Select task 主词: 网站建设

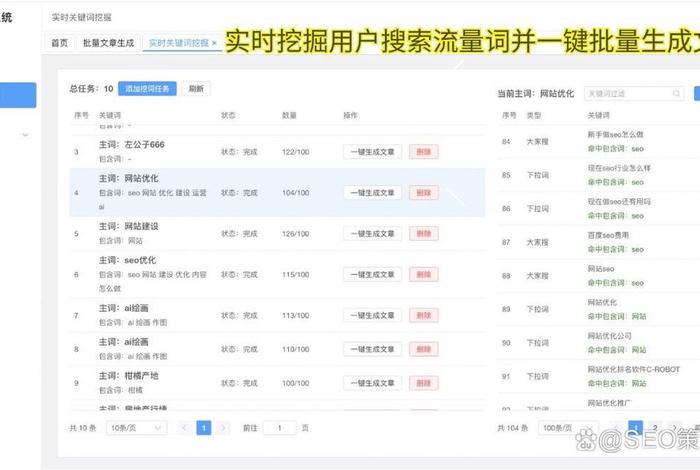click(128, 226)
